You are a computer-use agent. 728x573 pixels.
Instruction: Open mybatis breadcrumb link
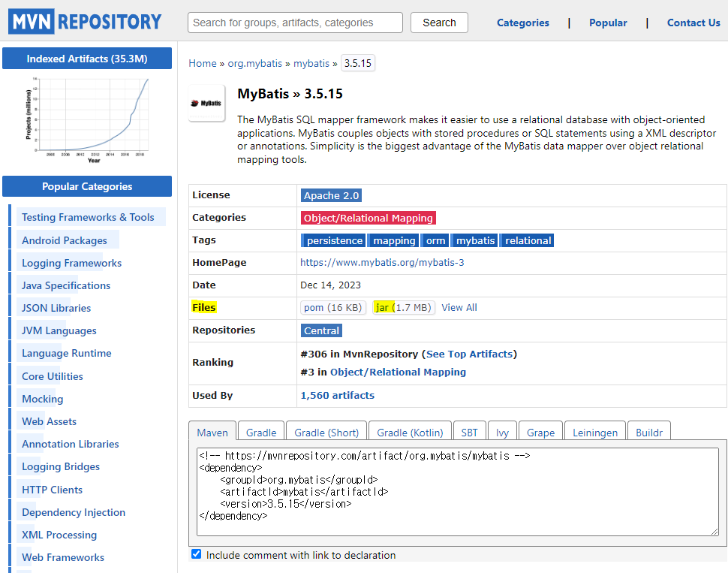311,63
